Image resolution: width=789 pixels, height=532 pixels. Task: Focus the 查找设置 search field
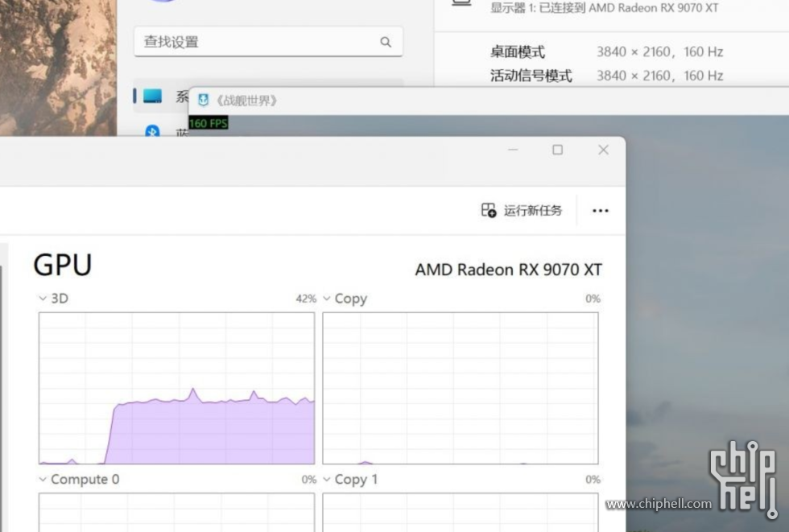point(268,42)
